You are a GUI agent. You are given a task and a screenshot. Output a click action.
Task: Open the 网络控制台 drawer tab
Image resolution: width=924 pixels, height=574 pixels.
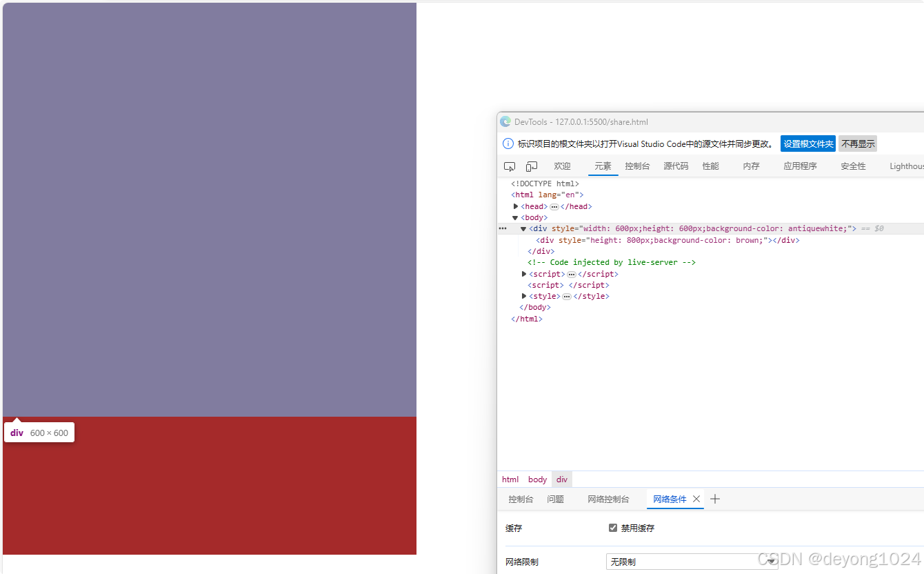609,499
